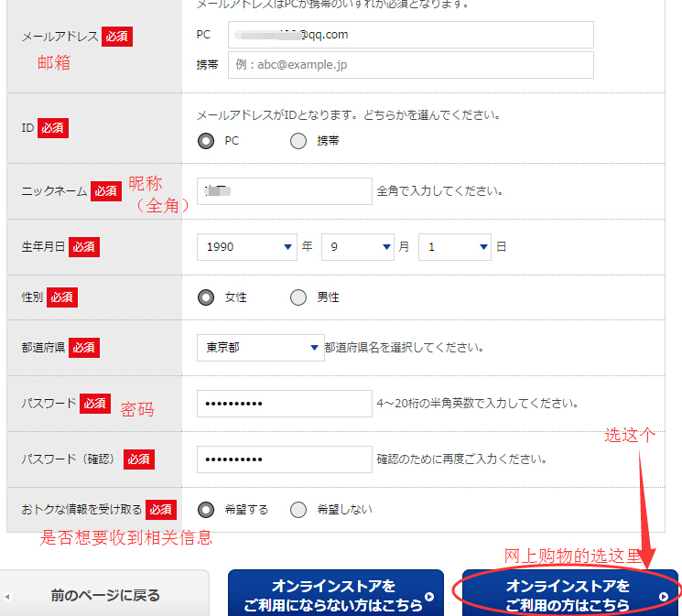Expand the 都道府県 prefecture dropdown showing 東京都

point(260,348)
